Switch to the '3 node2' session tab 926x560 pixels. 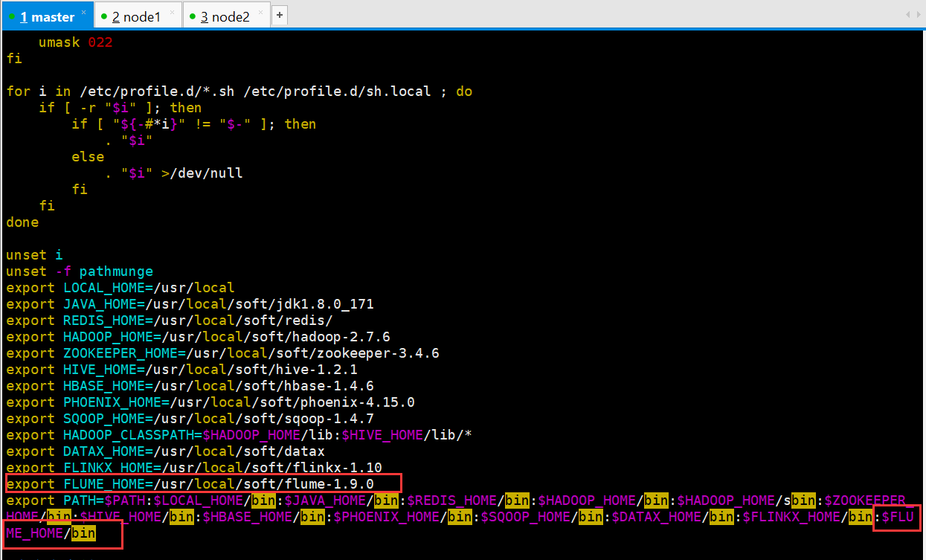coord(225,16)
